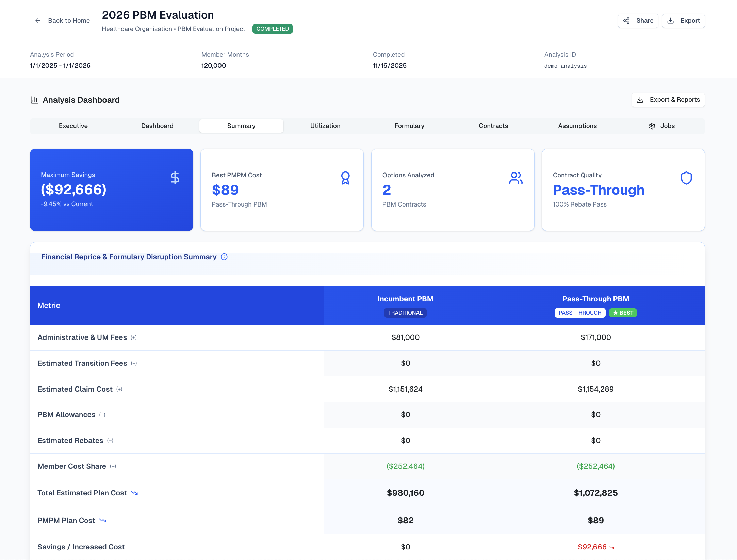Viewport: 737px width, 560px height.
Task: Click the back arrow icon near Back to Home
Action: pos(38,21)
